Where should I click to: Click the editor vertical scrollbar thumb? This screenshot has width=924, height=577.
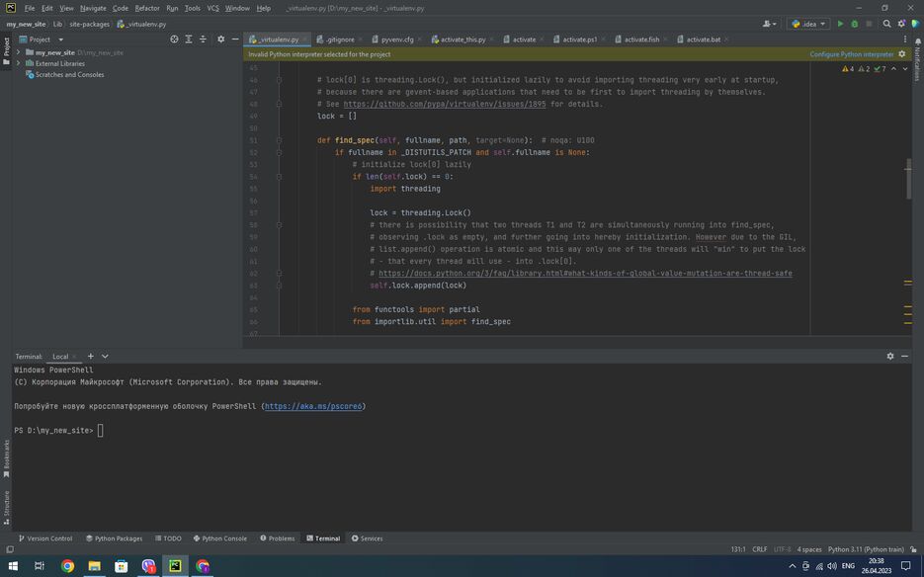(x=908, y=180)
